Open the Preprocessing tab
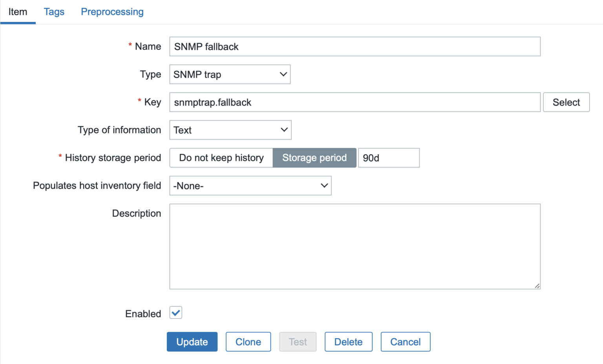This screenshot has width=603, height=364. [x=112, y=12]
